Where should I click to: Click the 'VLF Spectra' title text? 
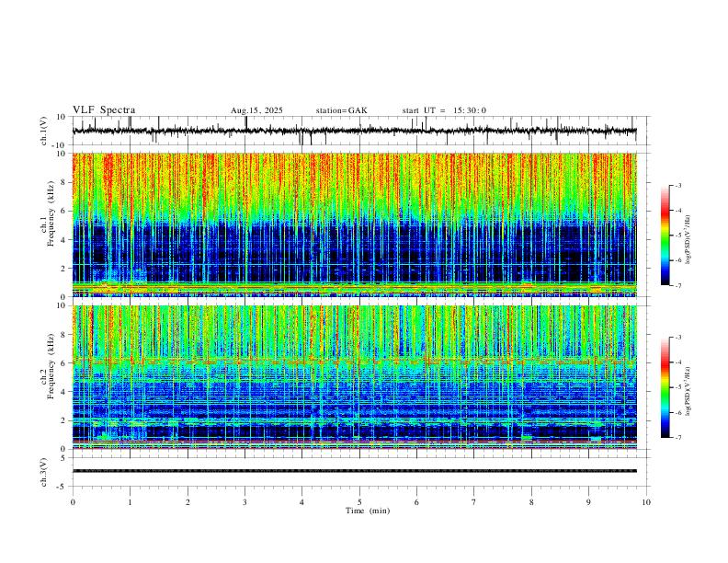pos(104,110)
